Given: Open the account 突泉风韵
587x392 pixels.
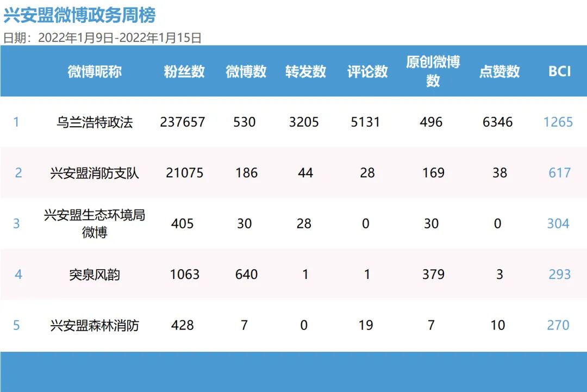Looking at the screenshot, I should coord(95,275).
